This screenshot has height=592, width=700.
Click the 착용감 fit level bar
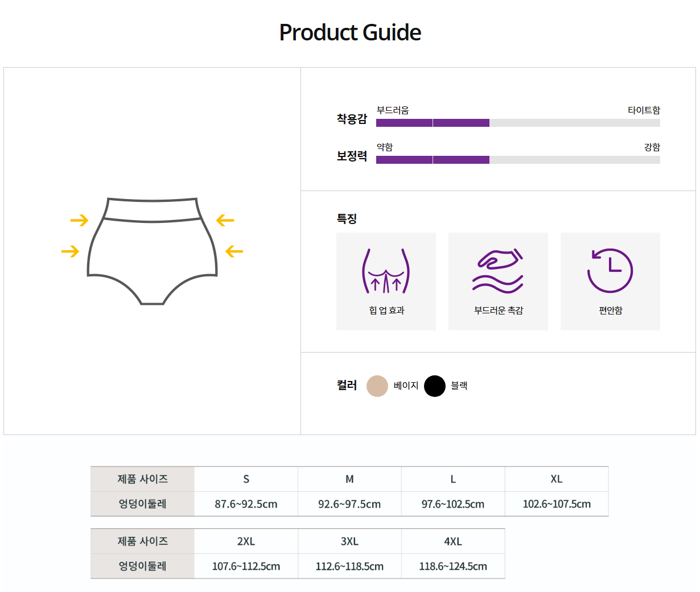(x=518, y=123)
